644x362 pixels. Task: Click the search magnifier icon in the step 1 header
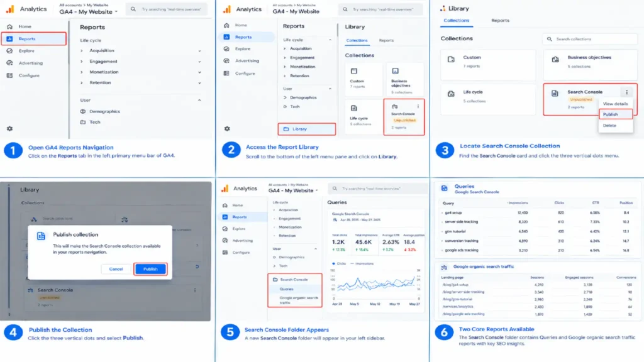coord(133,9)
